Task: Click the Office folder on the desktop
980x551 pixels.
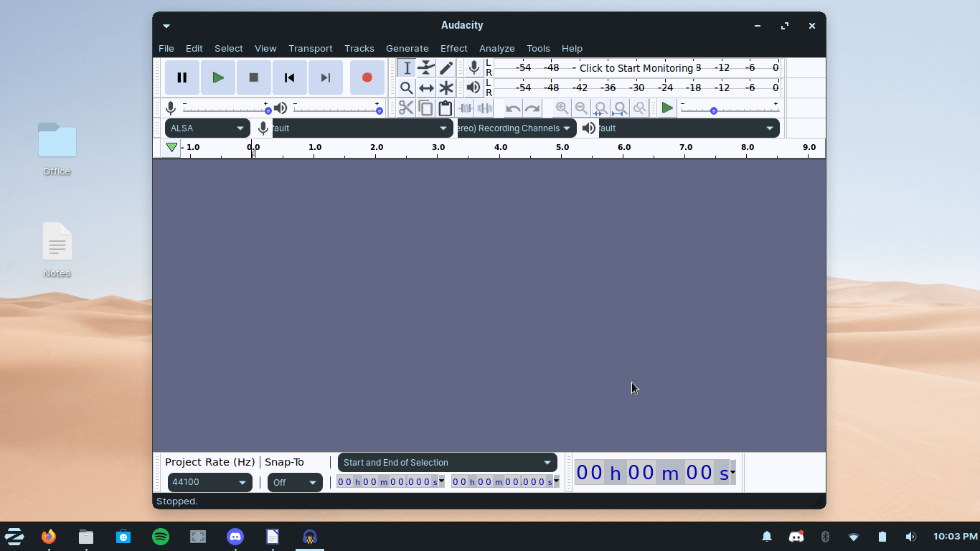Action: (x=57, y=149)
